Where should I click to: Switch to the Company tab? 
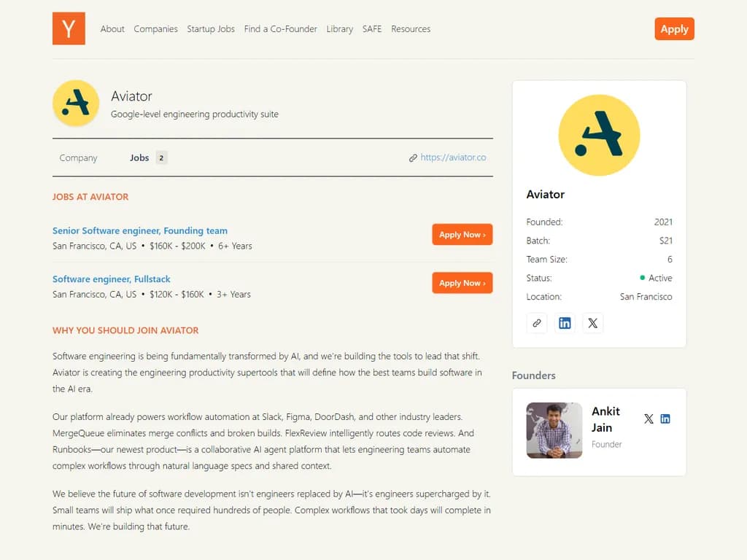78,157
